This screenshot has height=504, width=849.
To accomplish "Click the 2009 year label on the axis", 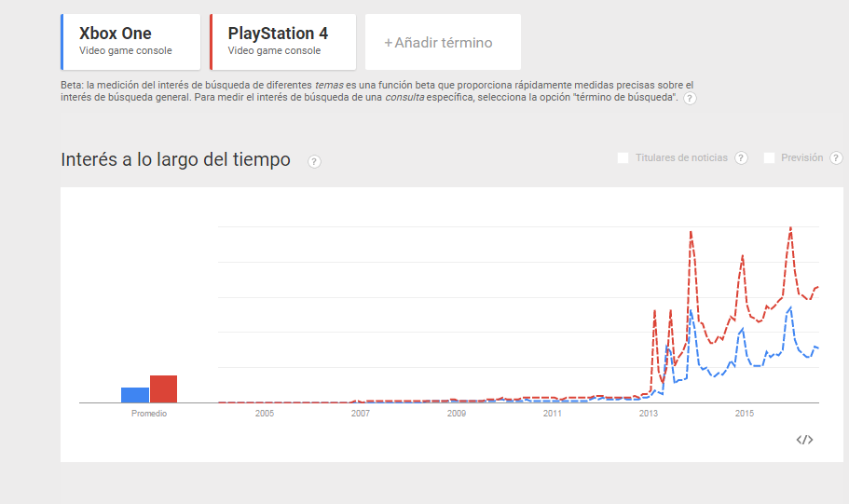I will pos(456,413).
